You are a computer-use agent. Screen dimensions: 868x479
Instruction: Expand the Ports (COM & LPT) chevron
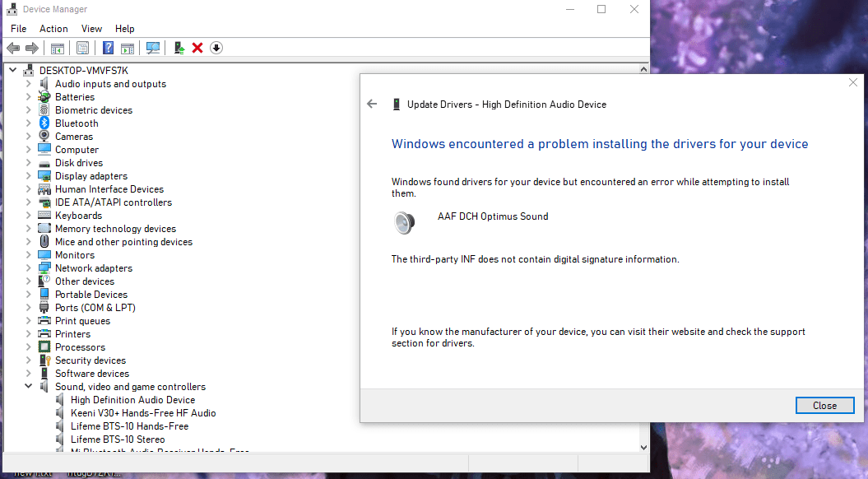pyautogui.click(x=28, y=308)
